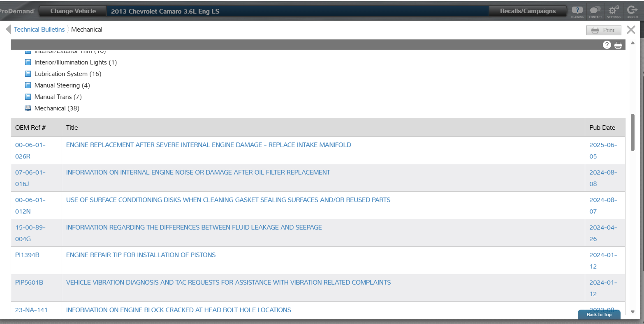Click book icon next to Manual Steering
Viewport: 644px width, 324px height.
(28, 85)
